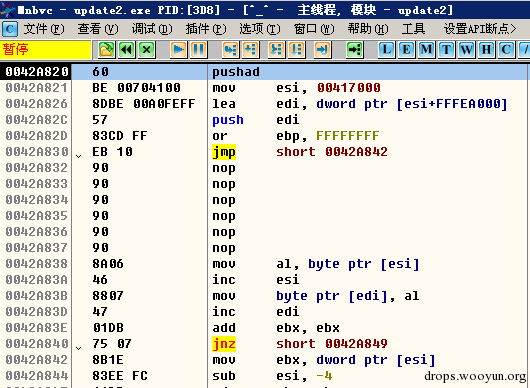Click the add ebx, ebx instruction
This screenshot has height=388, width=530.
[x=276, y=328]
